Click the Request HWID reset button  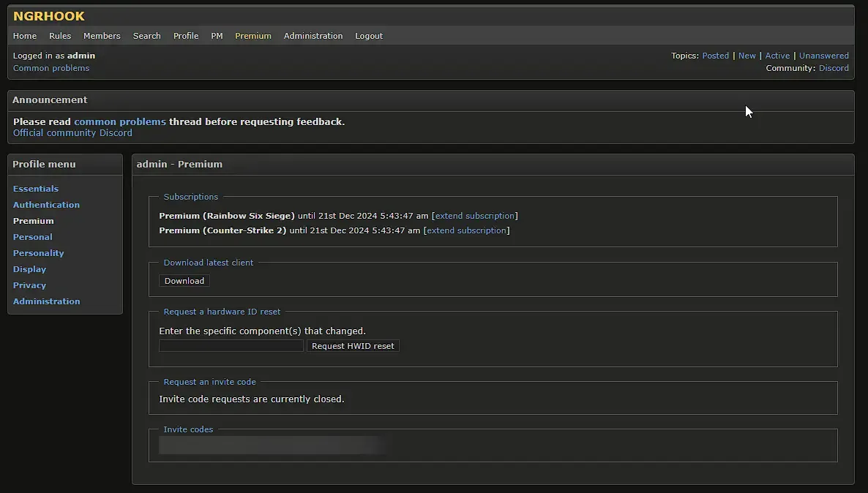[353, 346]
